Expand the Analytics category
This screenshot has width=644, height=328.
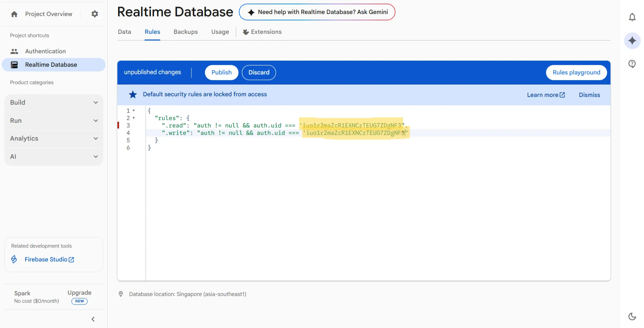[x=54, y=138]
